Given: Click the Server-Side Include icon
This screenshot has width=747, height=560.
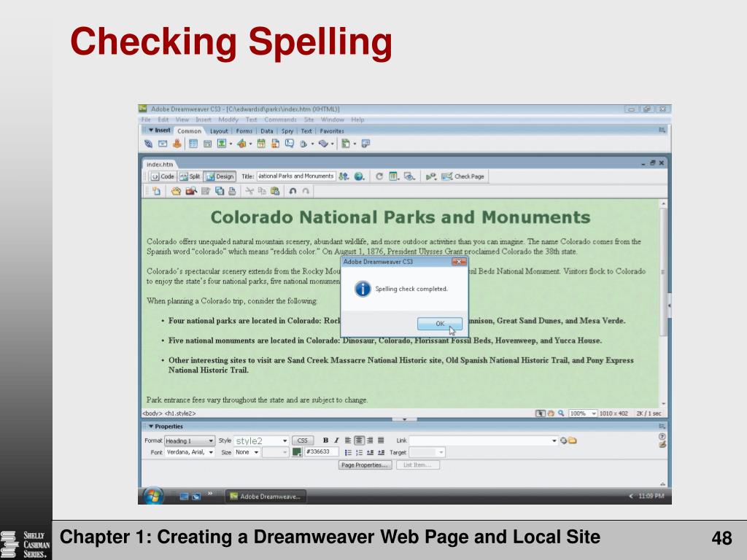Looking at the screenshot, I should click(275, 144).
